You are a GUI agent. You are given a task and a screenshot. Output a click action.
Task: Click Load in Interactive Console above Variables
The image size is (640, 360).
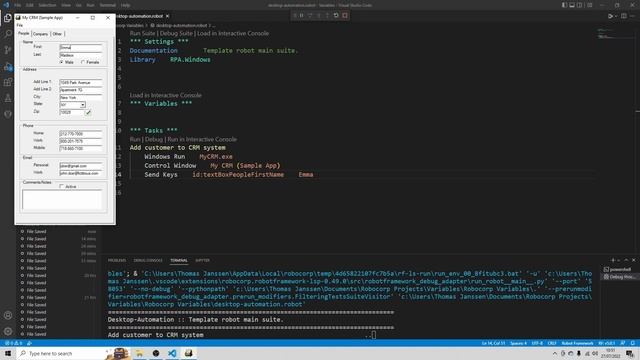(x=166, y=95)
